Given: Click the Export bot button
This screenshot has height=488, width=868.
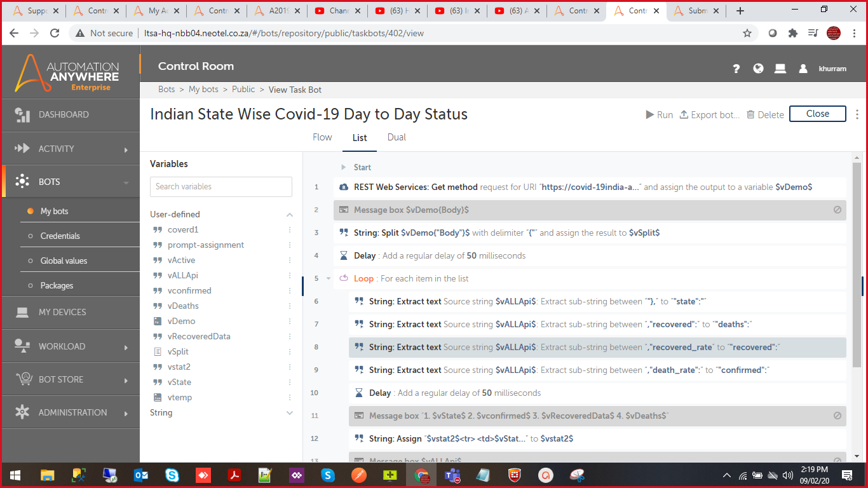Looking at the screenshot, I should [x=709, y=114].
